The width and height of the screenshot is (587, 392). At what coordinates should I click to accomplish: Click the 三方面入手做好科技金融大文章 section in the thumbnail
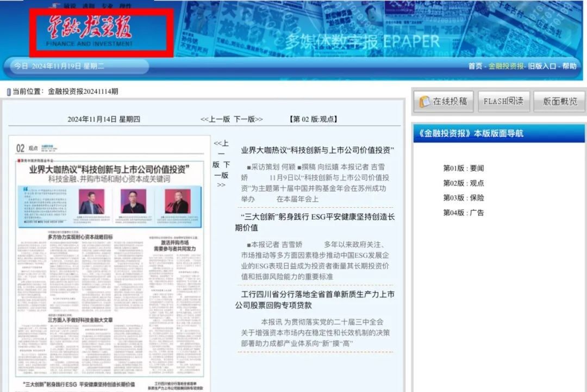pos(80,320)
